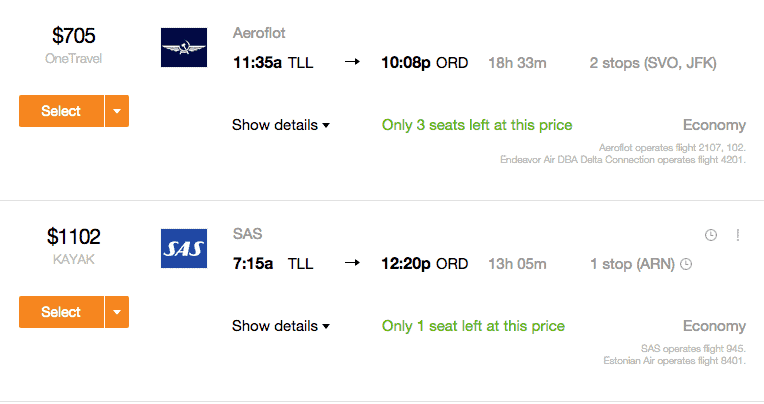
Task: Click the OneTravel provider link
Action: [74, 58]
